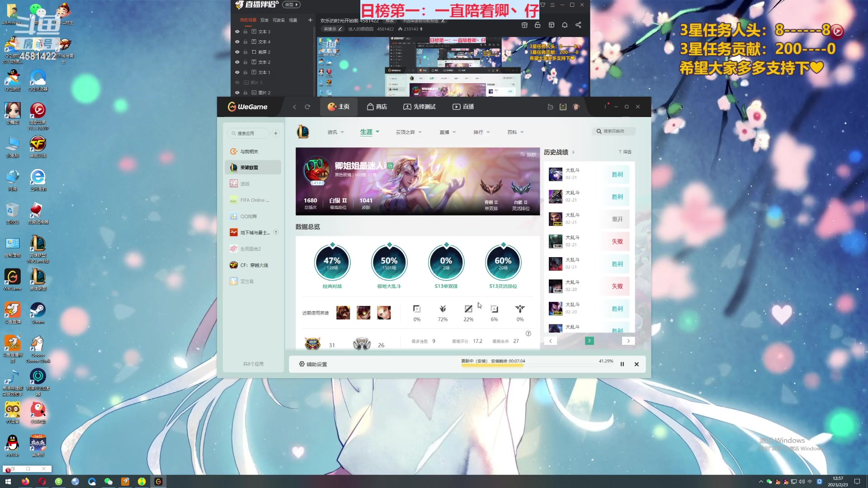Image resolution: width=868 pixels, height=488 pixels.
Task: Select 艾兰岛 in the sidebar
Action: click(253, 282)
